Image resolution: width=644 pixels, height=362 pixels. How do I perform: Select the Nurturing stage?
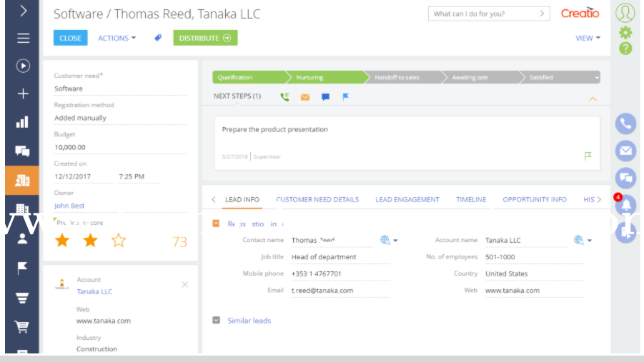click(327, 77)
